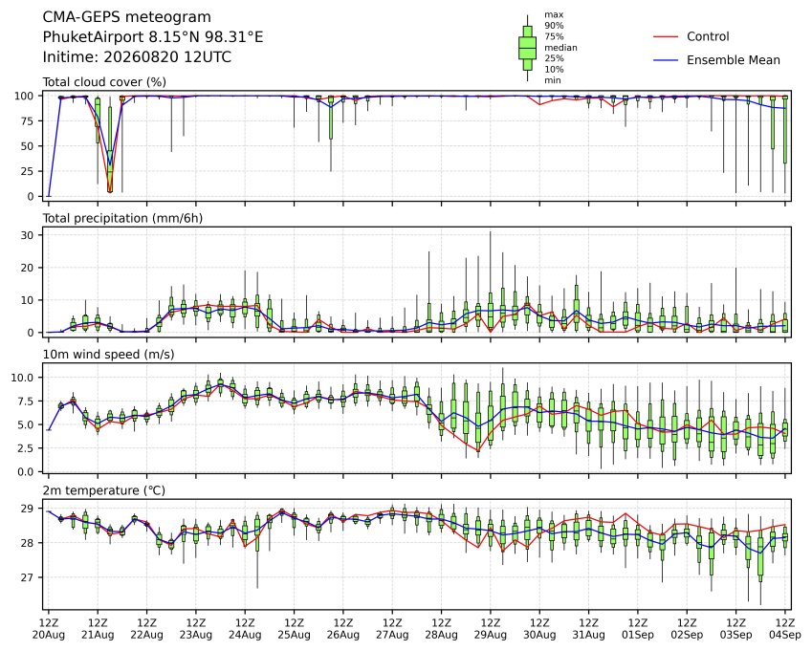
Task: Click the 90% percentile legend label
Action: coord(554,26)
